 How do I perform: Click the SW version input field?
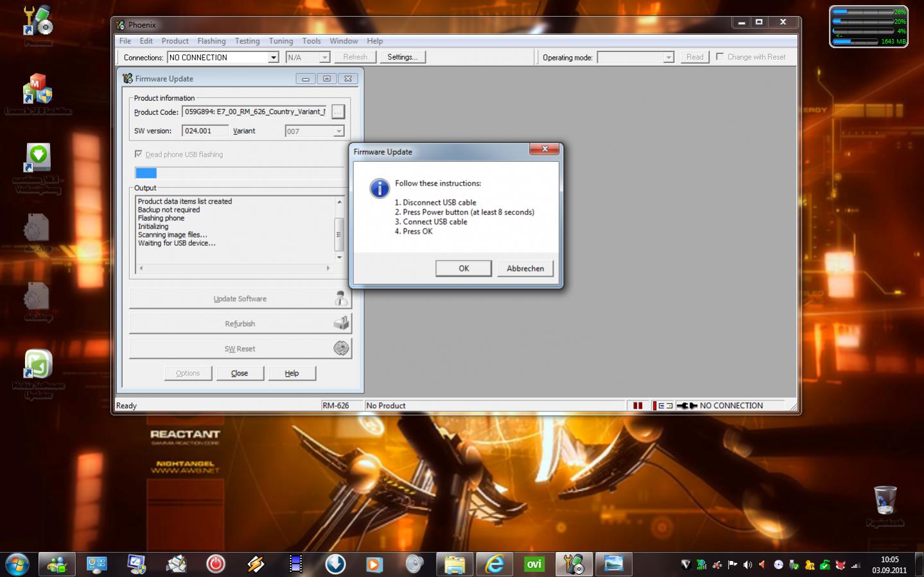click(x=205, y=131)
